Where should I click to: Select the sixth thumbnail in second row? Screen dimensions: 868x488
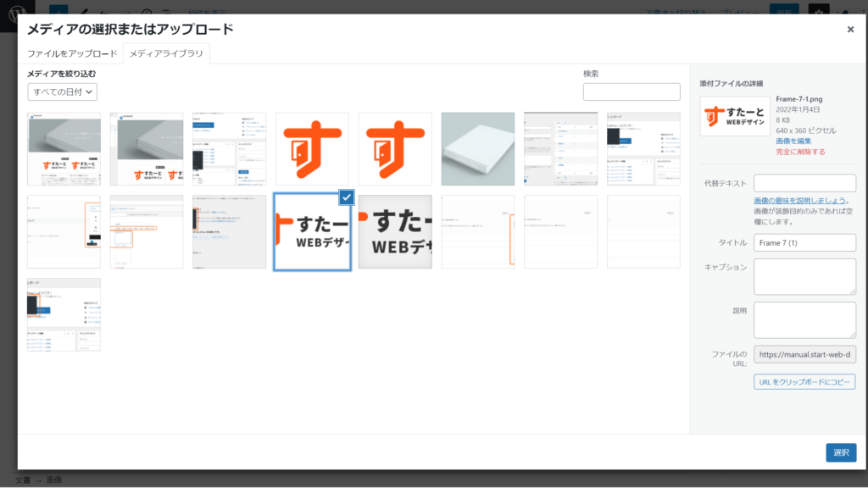(x=478, y=232)
